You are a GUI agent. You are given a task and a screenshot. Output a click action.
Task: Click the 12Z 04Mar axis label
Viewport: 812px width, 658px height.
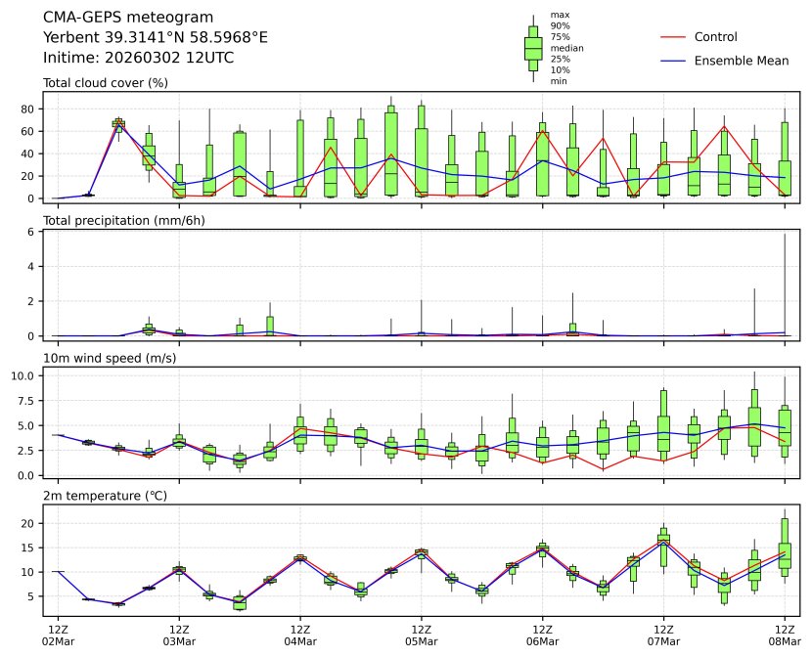coord(300,635)
